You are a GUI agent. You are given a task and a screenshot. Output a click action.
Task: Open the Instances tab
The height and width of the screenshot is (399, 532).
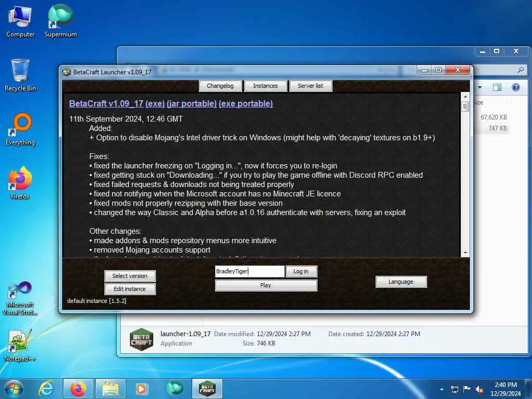265,86
